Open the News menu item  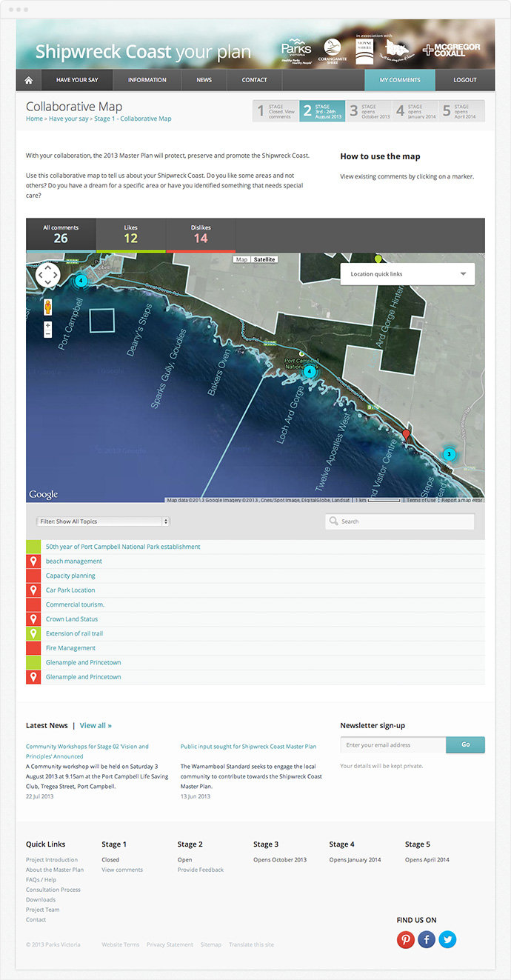point(204,80)
